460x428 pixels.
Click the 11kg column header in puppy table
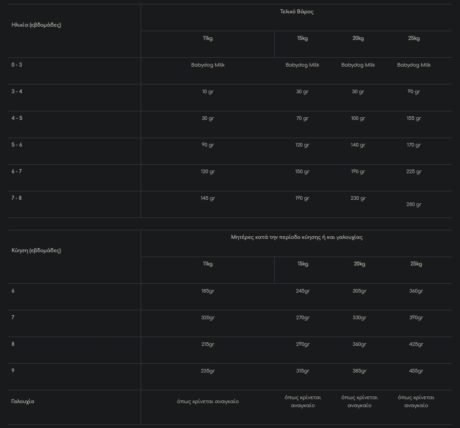point(208,38)
